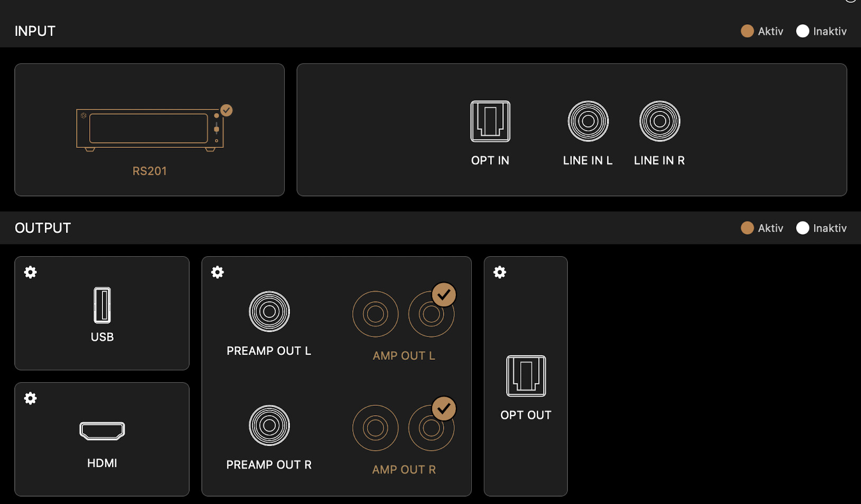Image resolution: width=861 pixels, height=504 pixels.
Task: Select the OPT OUT optical output icon
Action: [x=526, y=376]
